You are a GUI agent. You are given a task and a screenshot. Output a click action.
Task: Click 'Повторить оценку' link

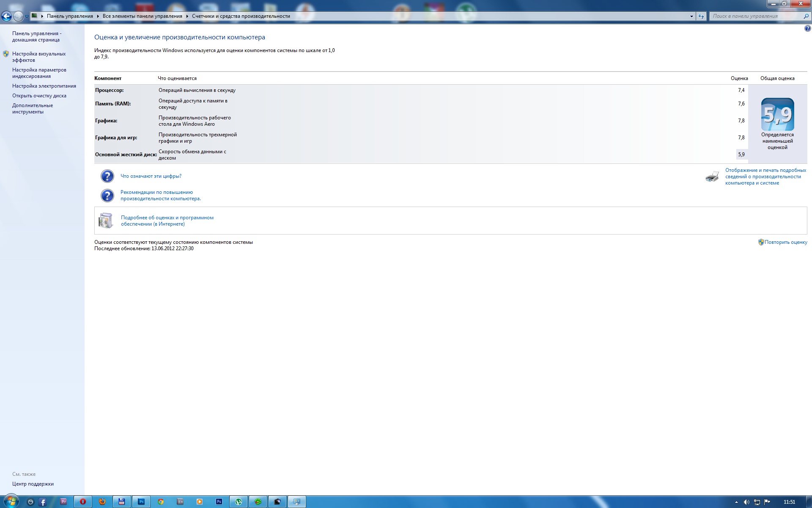[785, 242]
